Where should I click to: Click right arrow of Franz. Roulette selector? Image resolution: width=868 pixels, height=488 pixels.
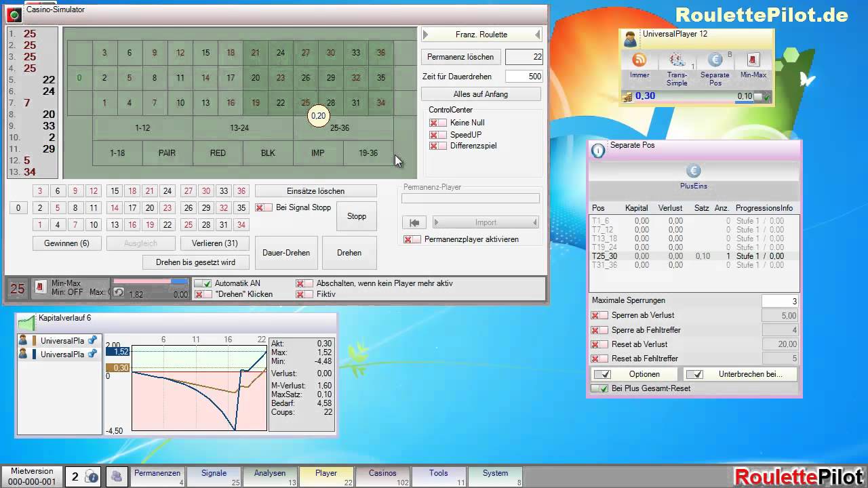point(538,35)
